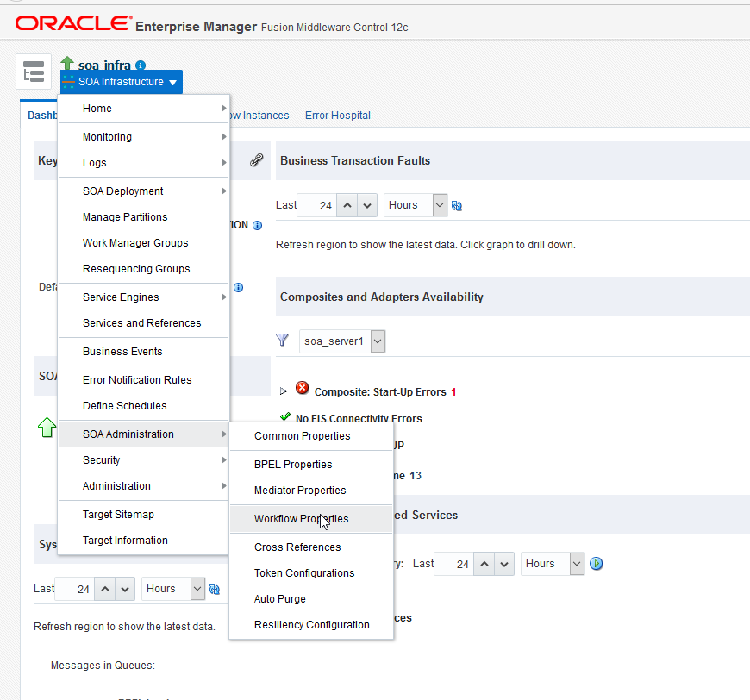Decrease Last value in Business Transaction Faults
750x700 pixels.
click(367, 205)
